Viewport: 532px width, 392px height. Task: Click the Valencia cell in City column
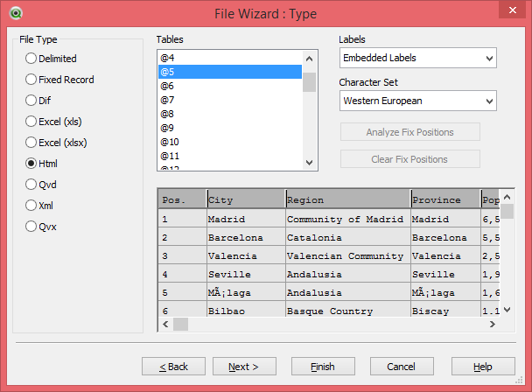pos(247,255)
